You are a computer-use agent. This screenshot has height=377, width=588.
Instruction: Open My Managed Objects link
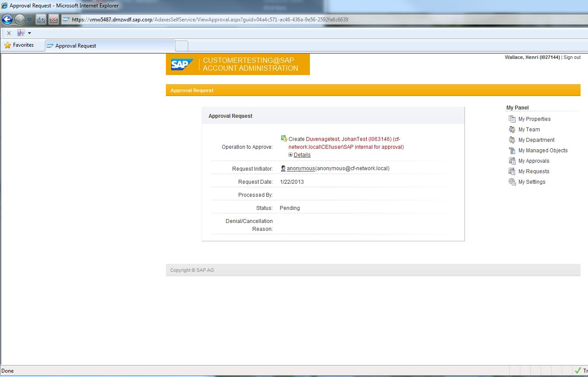[x=543, y=151]
